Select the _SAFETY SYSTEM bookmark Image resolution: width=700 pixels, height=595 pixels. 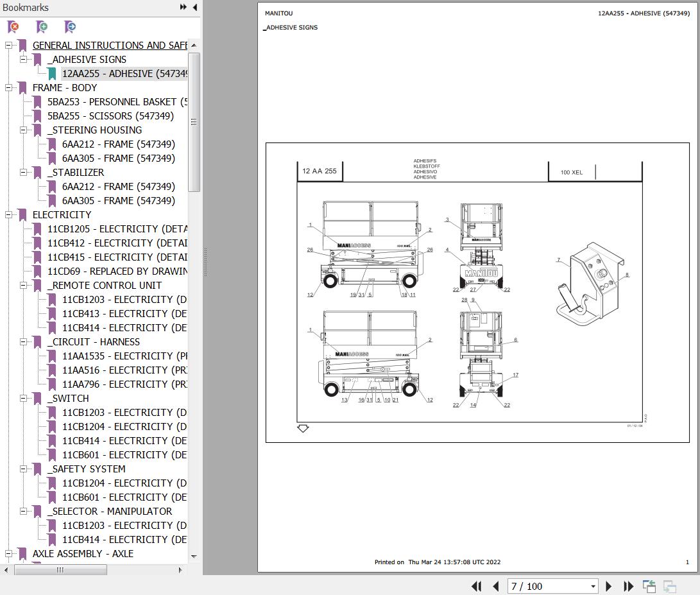click(87, 469)
